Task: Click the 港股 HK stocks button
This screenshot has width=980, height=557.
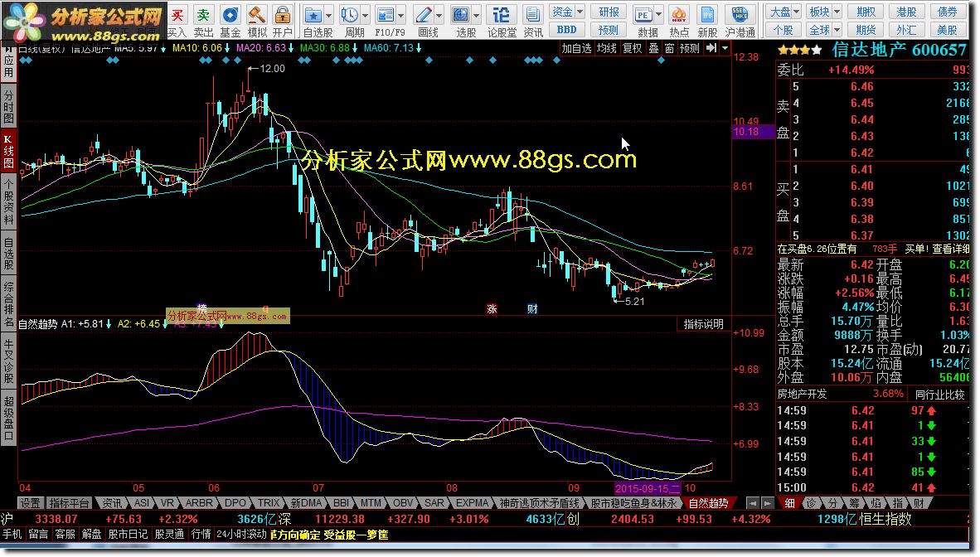Action: point(907,12)
